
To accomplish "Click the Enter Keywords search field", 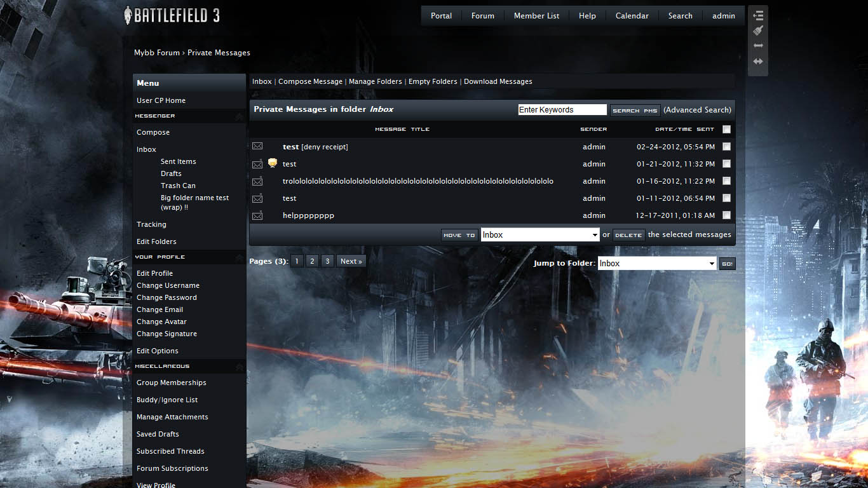I will [x=562, y=110].
